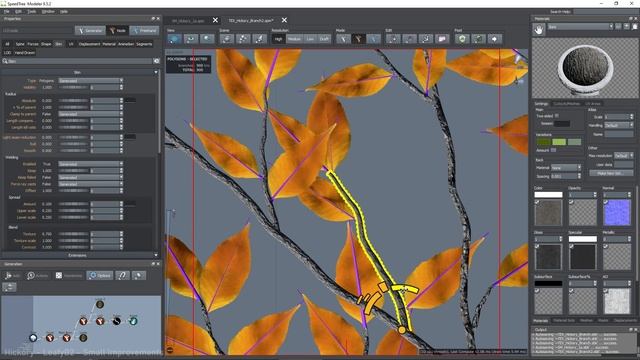
Task: Toggle the Normal map checkbox
Action: pyautogui.click(x=606, y=202)
